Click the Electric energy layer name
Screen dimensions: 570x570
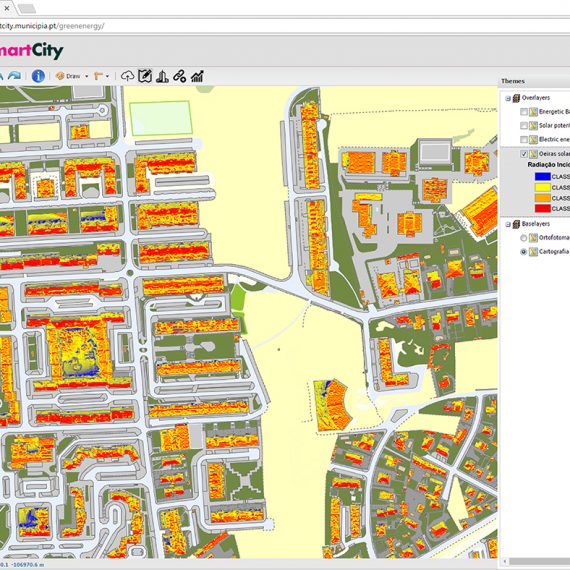point(554,139)
